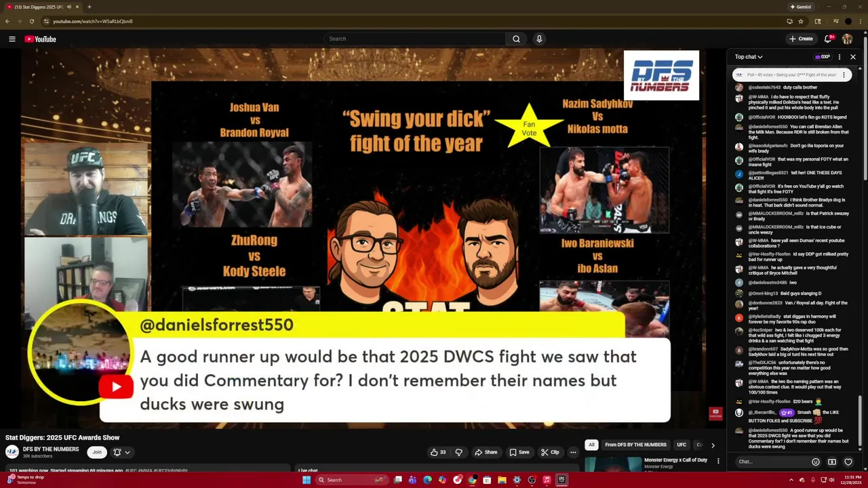This screenshot has height=488, width=868.
Task: Open the emoji picker in chat
Action: click(816, 462)
